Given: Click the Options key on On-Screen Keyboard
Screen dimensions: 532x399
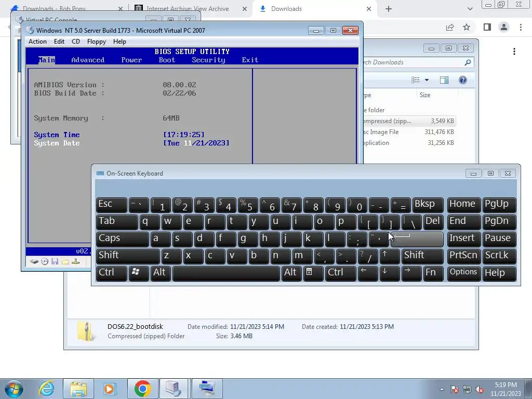Looking at the screenshot, I should 464,273.
